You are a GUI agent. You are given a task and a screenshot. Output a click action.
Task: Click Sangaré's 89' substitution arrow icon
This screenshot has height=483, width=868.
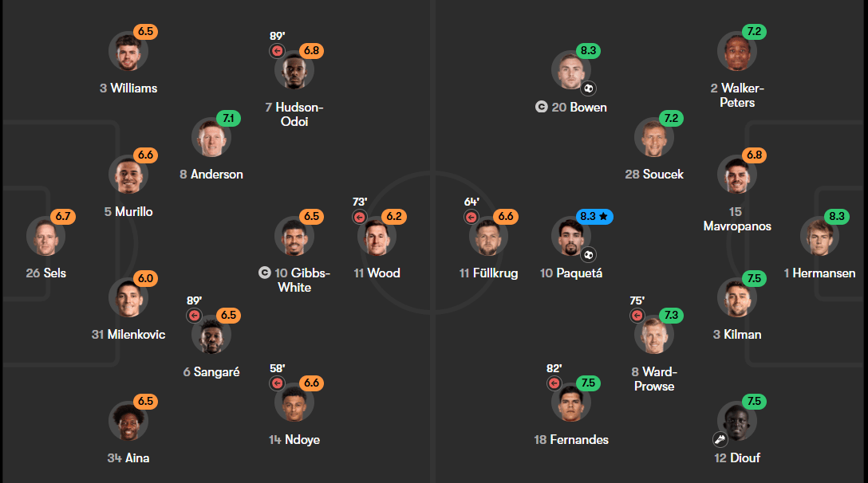click(195, 316)
